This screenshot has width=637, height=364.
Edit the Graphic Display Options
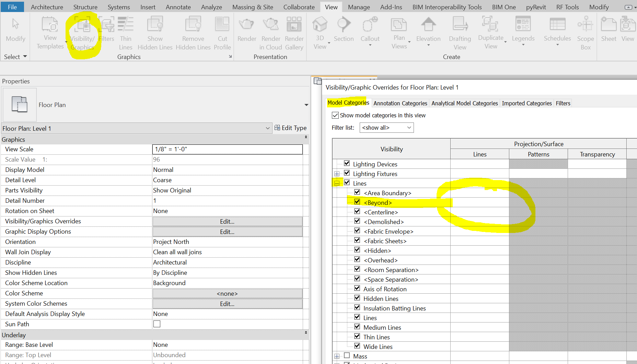[x=227, y=232]
